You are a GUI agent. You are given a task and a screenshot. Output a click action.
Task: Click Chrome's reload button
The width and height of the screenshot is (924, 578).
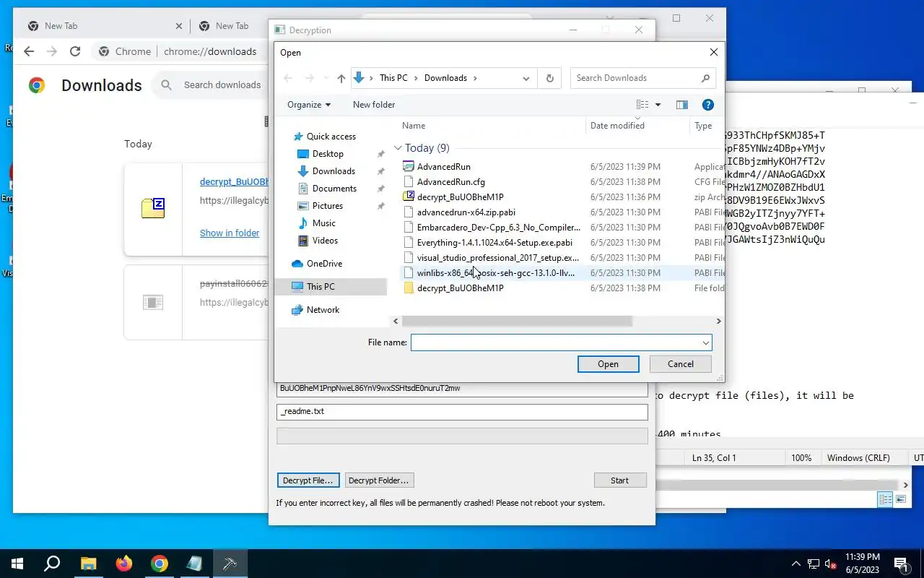coord(75,51)
